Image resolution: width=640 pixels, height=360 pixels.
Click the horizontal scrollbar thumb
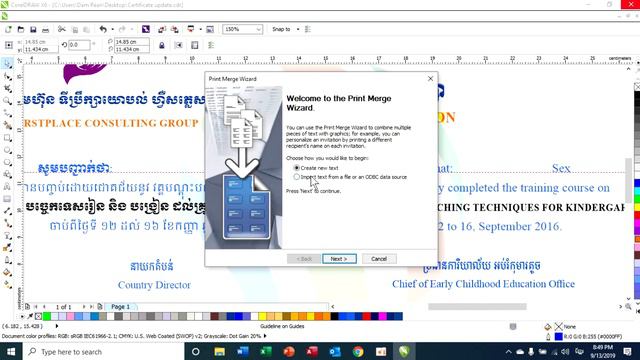click(477, 307)
